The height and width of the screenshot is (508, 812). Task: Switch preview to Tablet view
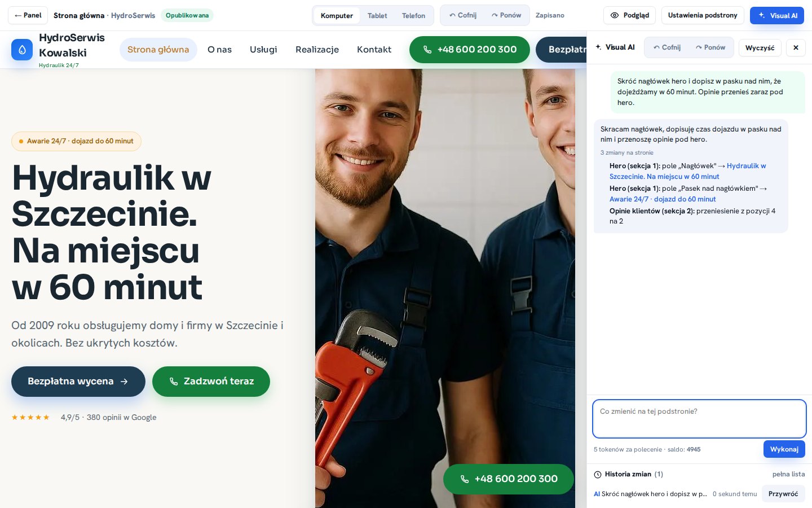coord(377,15)
